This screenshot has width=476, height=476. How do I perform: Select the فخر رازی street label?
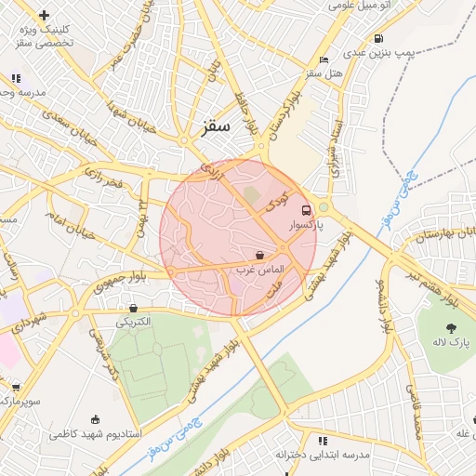[104, 178]
